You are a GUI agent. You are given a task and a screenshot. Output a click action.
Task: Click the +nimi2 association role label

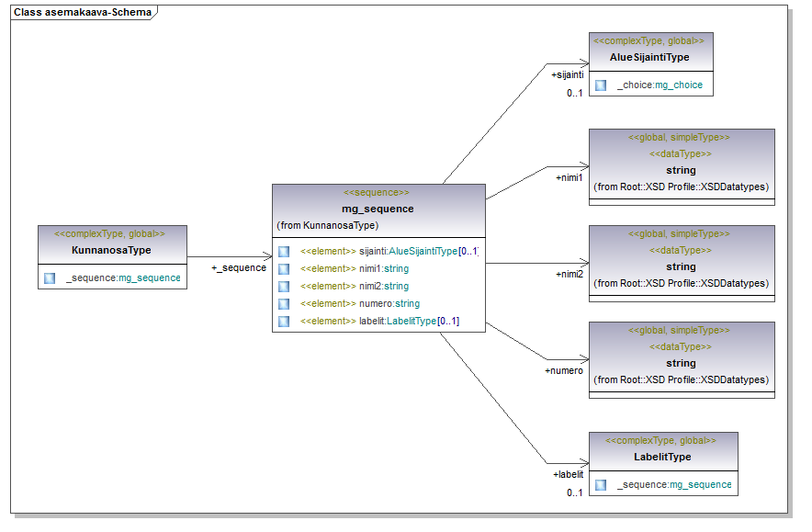[x=570, y=274]
